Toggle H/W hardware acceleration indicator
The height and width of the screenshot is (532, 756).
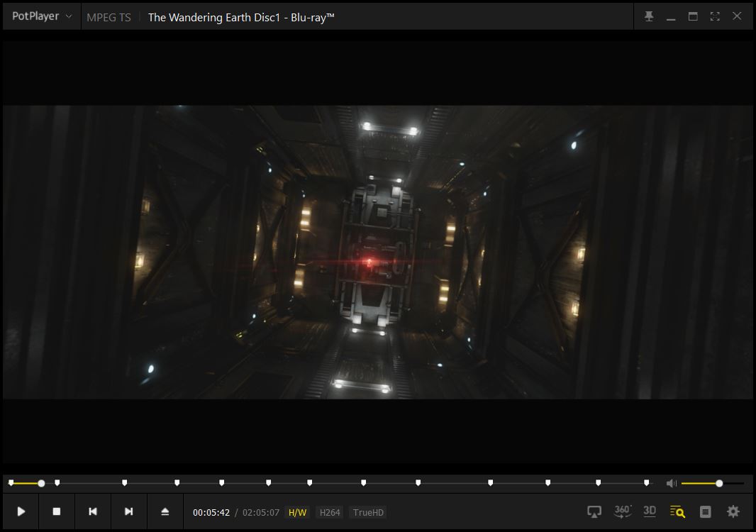coord(298,512)
